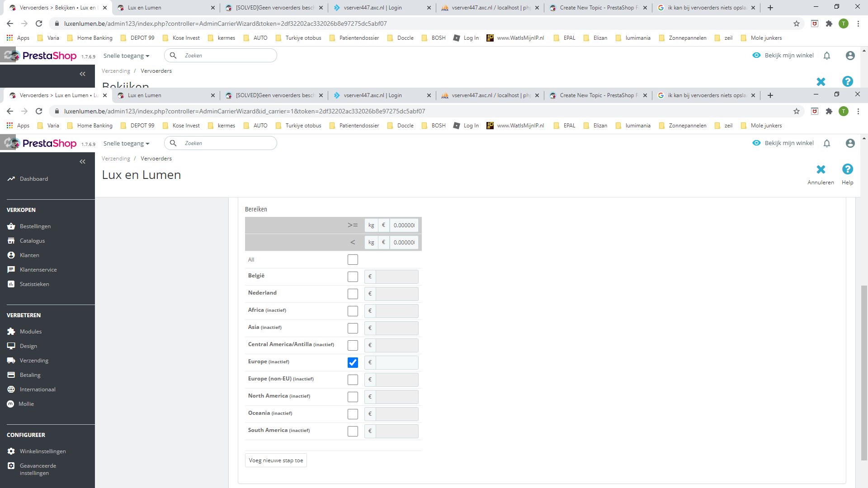Expand the Snelle toegang dropdown
Image resolution: width=868 pixels, height=488 pixels.
(x=126, y=144)
